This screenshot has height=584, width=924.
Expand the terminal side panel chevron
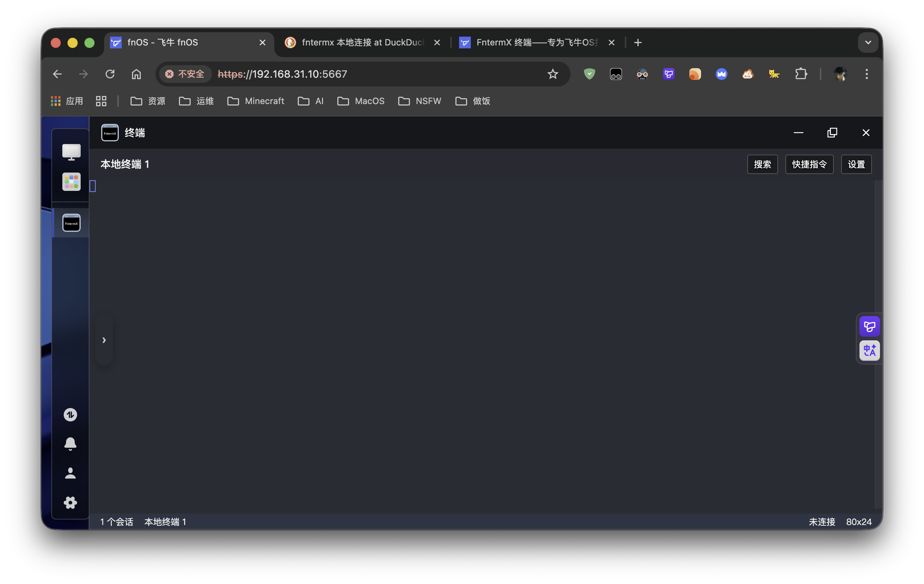pos(104,340)
